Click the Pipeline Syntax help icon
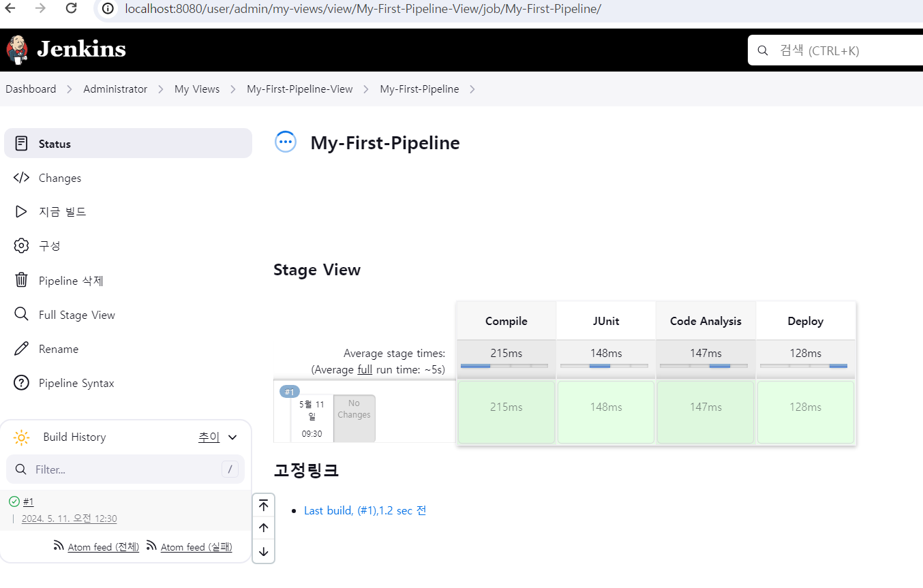 [22, 383]
